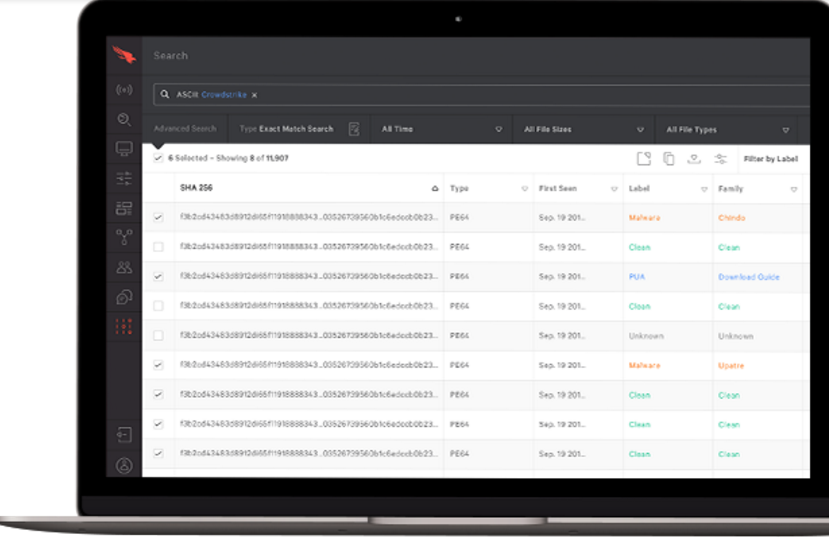Toggle the select-all checkbox beside '6 Selected'

[x=158, y=158]
